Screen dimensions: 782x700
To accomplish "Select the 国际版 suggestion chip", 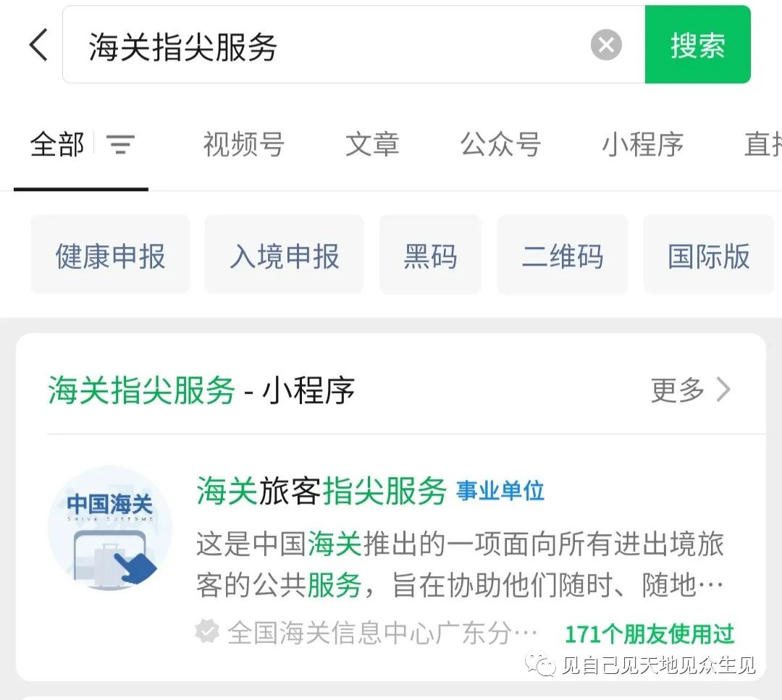I will [x=708, y=255].
